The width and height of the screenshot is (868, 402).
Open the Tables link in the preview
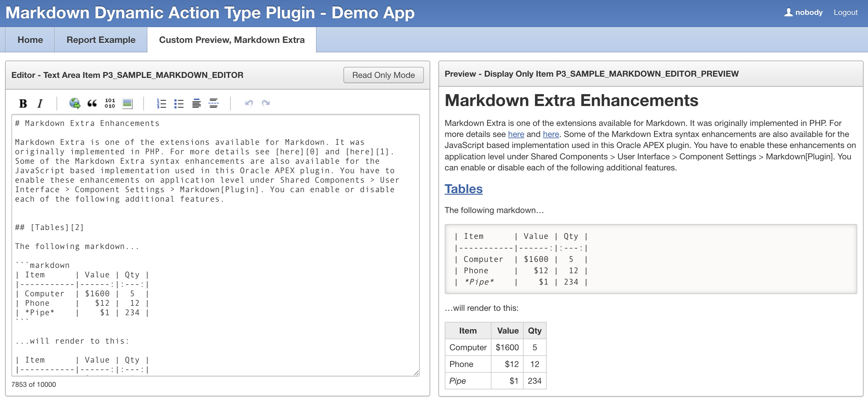point(464,189)
